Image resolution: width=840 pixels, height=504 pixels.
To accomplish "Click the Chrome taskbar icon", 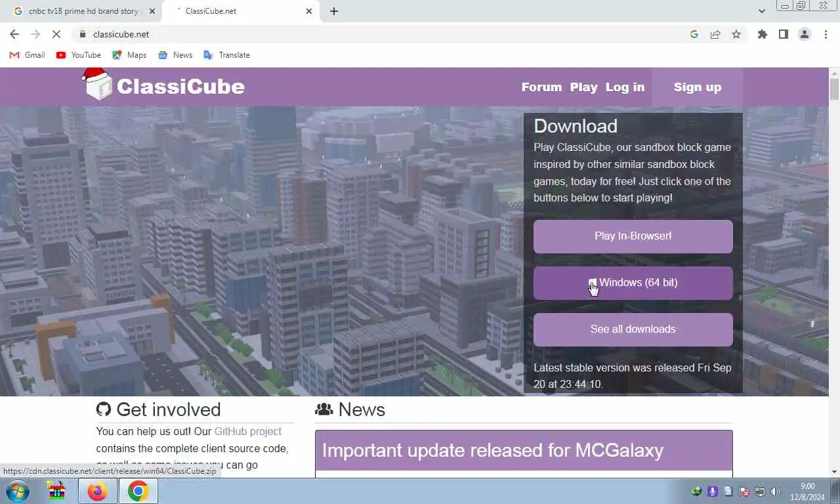I will [x=138, y=491].
